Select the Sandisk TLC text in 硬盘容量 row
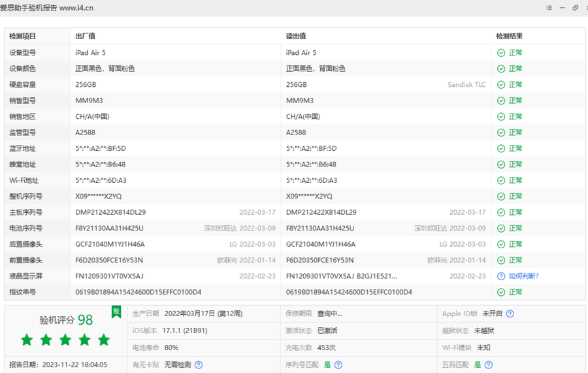The height and width of the screenshot is (373, 588). pos(466,85)
